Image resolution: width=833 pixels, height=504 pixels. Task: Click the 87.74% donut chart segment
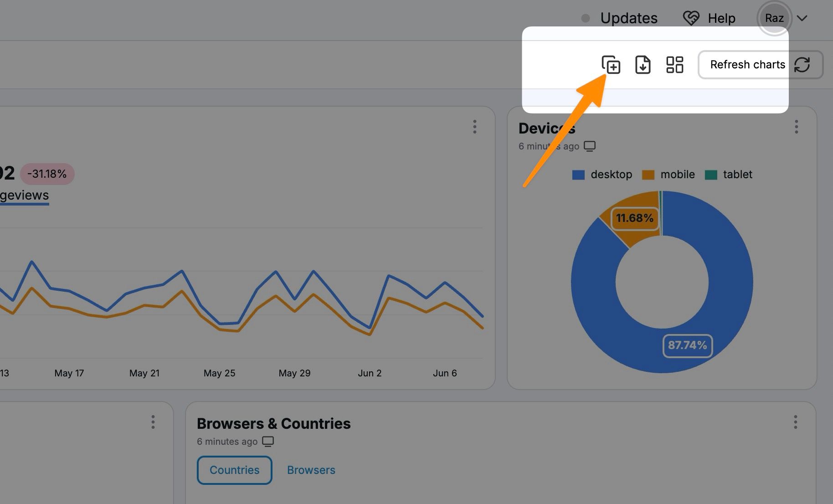tap(688, 346)
